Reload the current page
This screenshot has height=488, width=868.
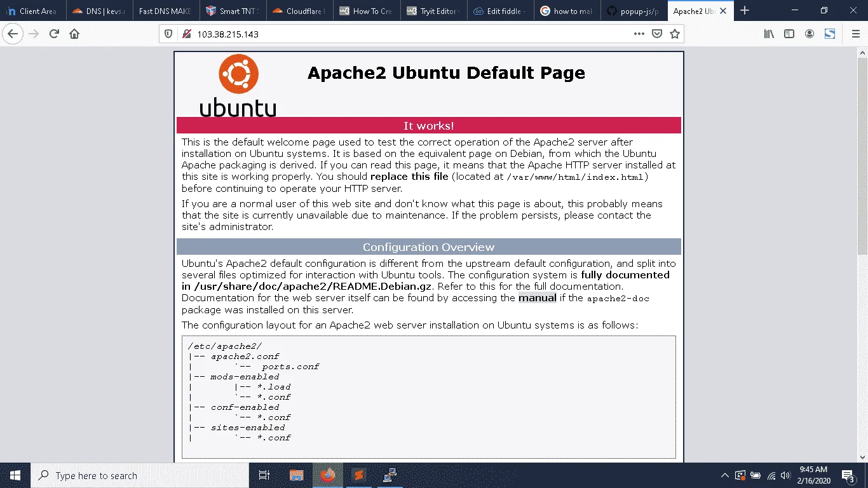click(55, 34)
